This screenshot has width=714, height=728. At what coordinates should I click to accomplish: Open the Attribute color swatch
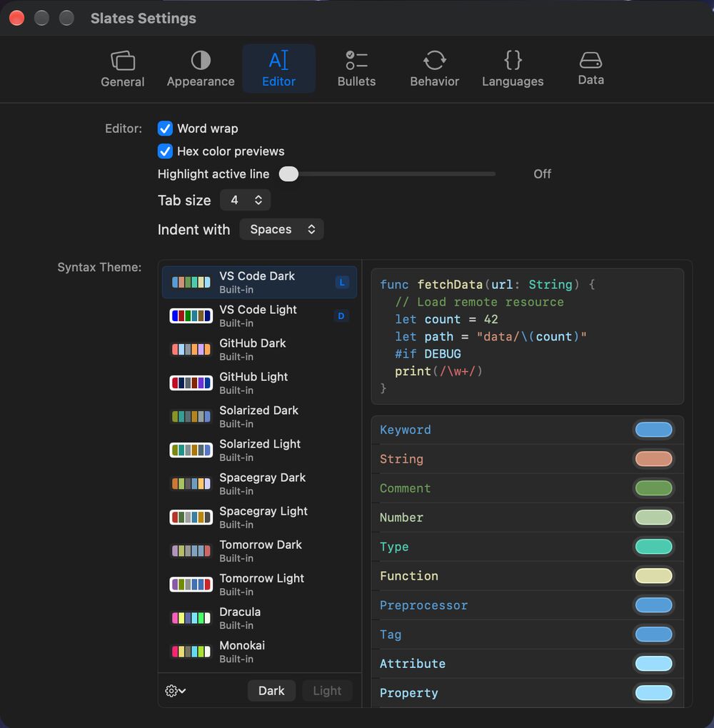click(x=653, y=664)
